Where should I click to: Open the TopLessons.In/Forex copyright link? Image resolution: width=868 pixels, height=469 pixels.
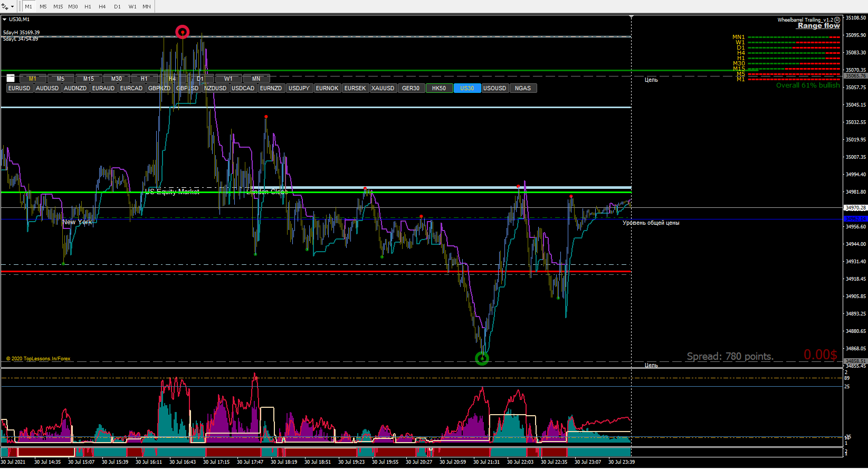tap(39, 359)
